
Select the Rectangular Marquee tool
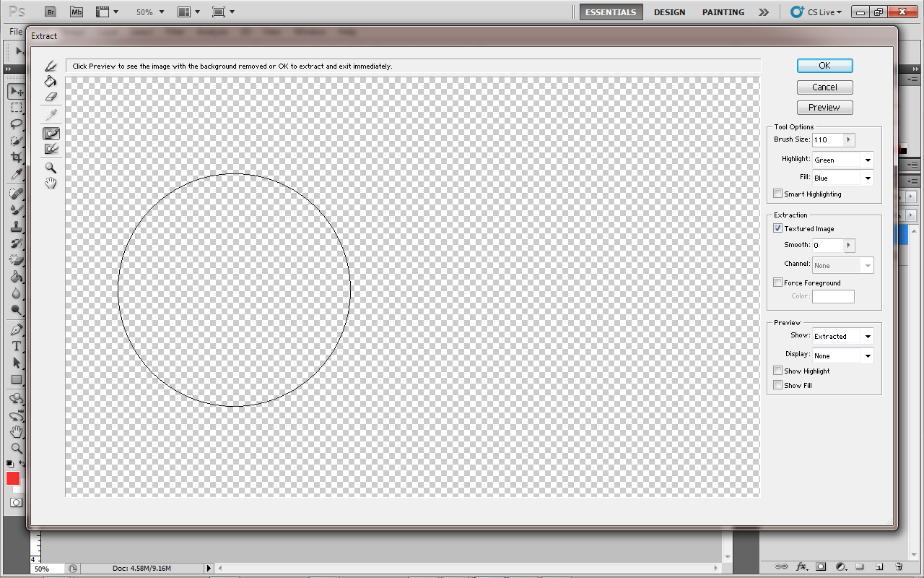click(16, 108)
